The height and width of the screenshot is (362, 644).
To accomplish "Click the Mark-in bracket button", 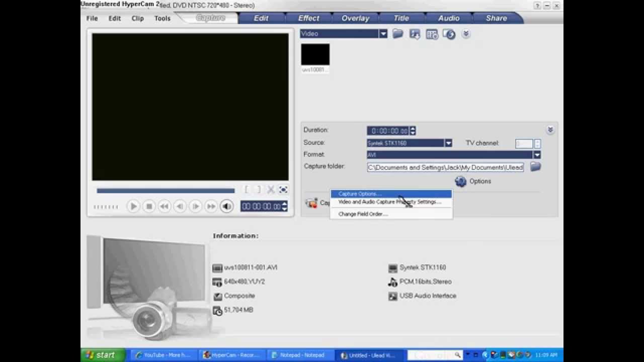I will 246,190.
